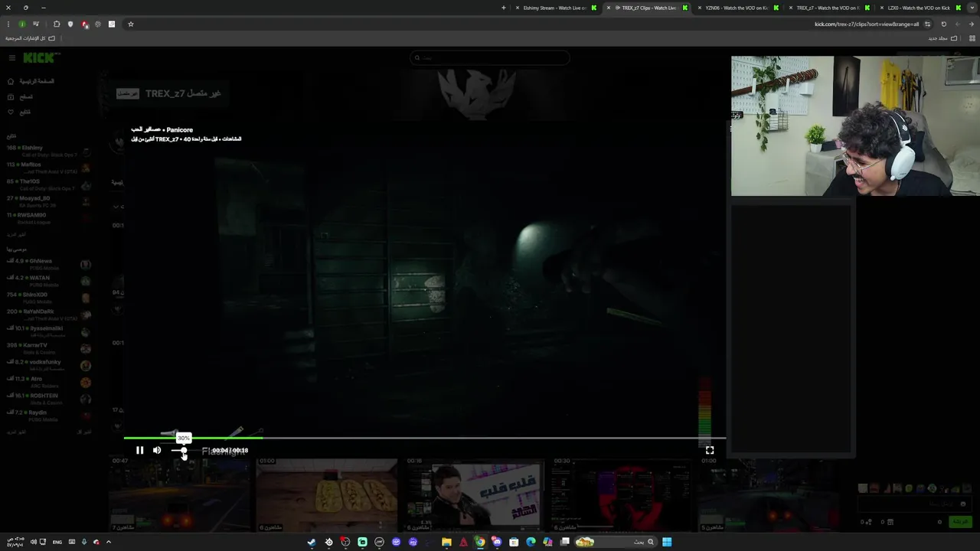The width and height of the screenshot is (980, 551).
Task: Switch keyboard language via ENG indicator
Action: point(57,542)
